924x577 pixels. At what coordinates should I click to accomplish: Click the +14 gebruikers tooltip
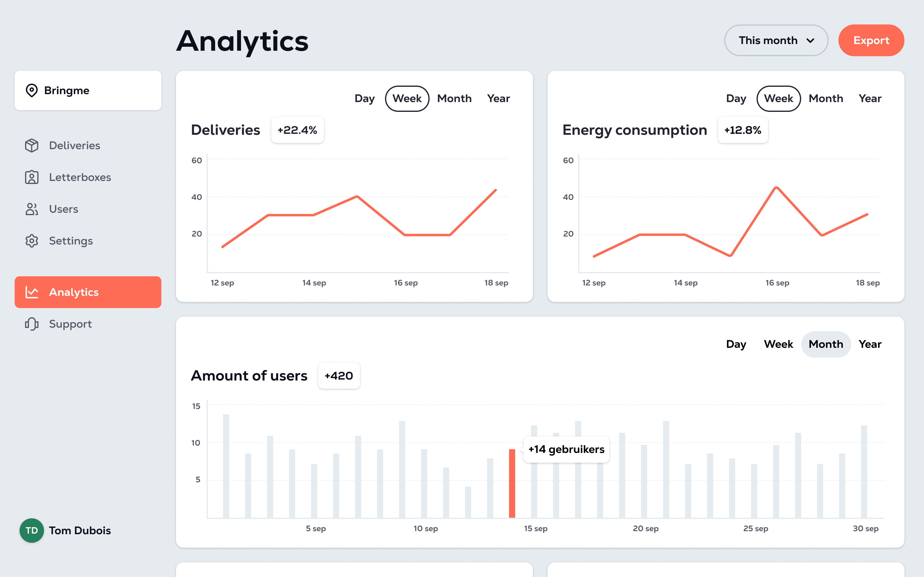pyautogui.click(x=566, y=450)
